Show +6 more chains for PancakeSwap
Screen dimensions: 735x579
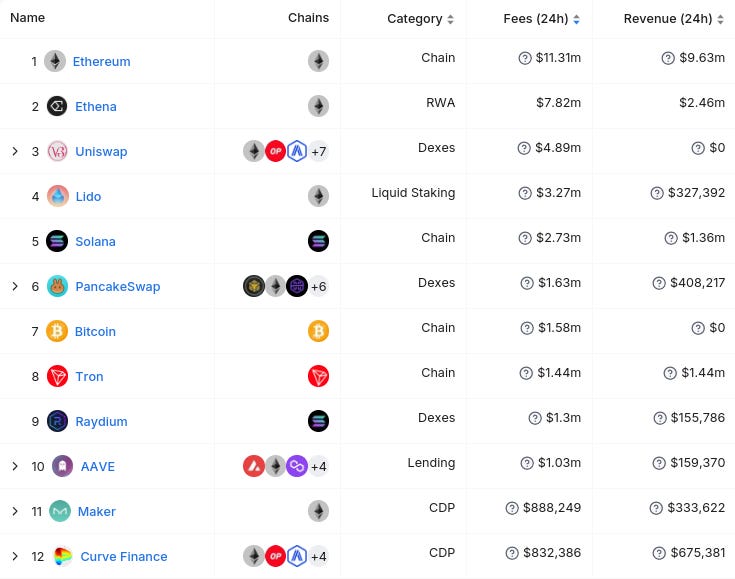pos(319,286)
